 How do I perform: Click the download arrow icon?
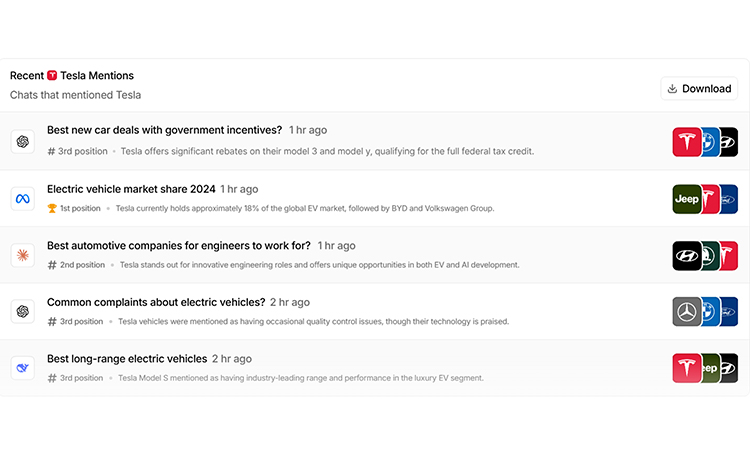tap(672, 88)
